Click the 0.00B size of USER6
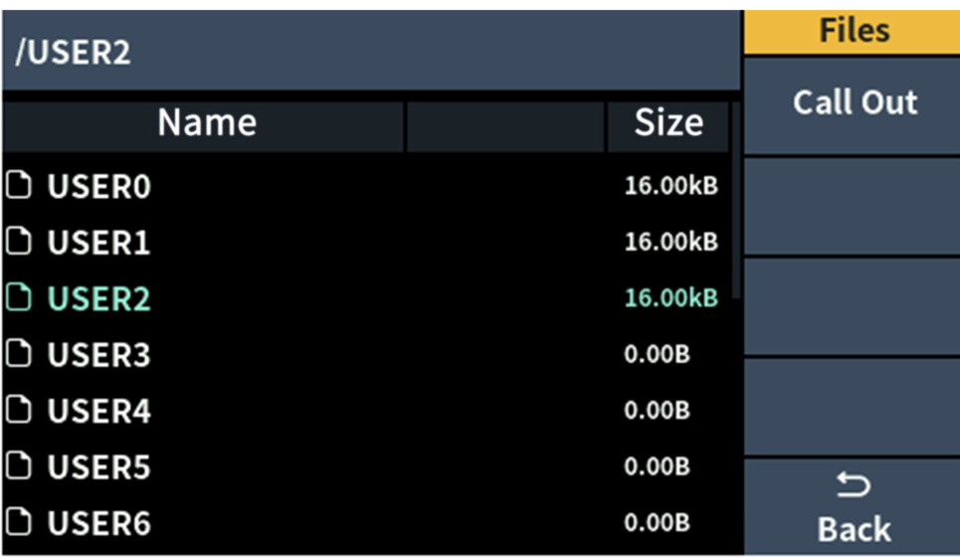The image size is (960, 560). pos(657,522)
